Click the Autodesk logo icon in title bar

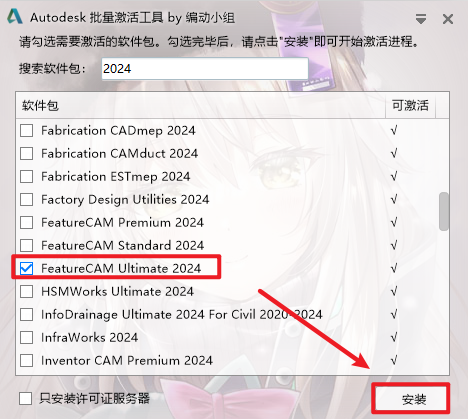(x=15, y=16)
